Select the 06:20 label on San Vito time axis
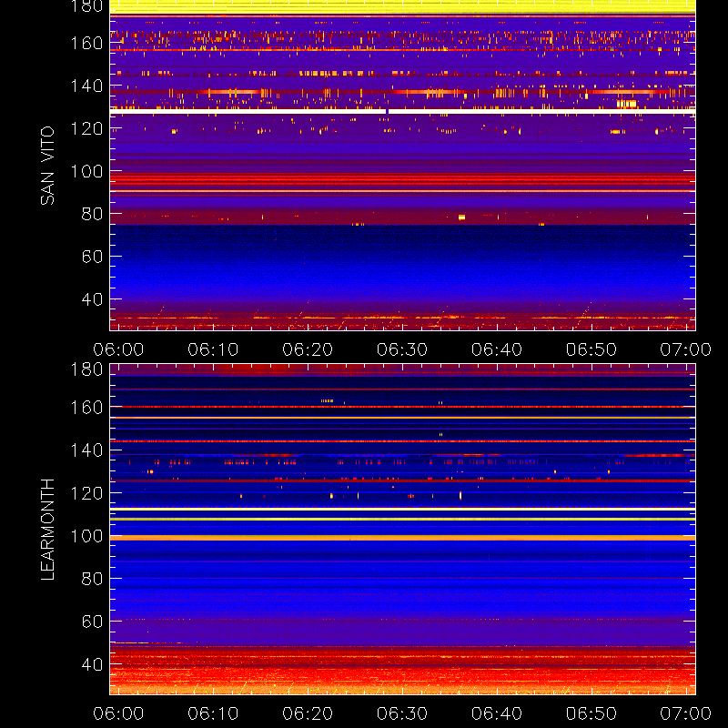728x728 pixels. (308, 349)
